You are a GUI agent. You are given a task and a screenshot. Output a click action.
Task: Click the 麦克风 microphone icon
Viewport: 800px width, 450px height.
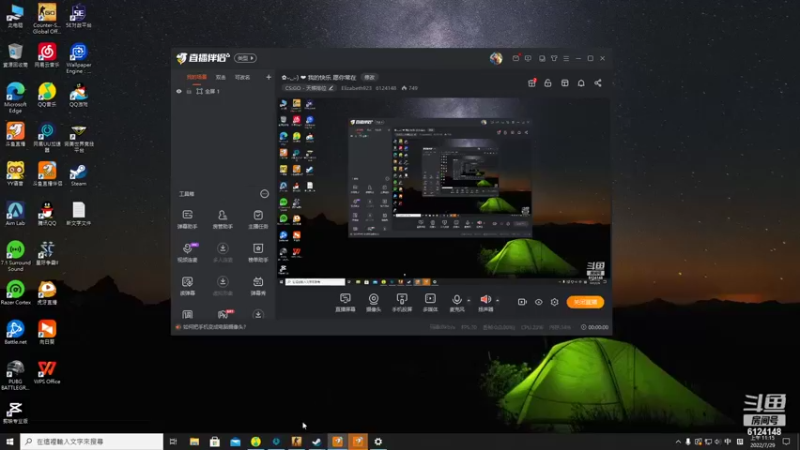point(457,302)
